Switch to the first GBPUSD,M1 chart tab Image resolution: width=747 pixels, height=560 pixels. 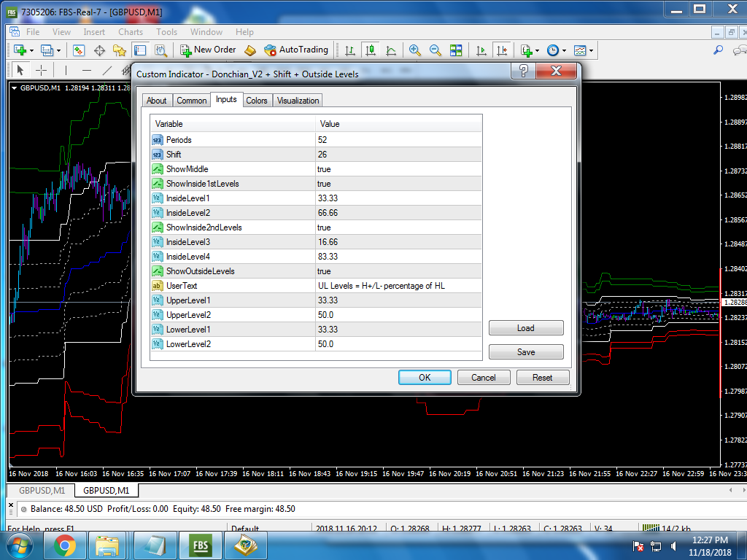click(42, 491)
